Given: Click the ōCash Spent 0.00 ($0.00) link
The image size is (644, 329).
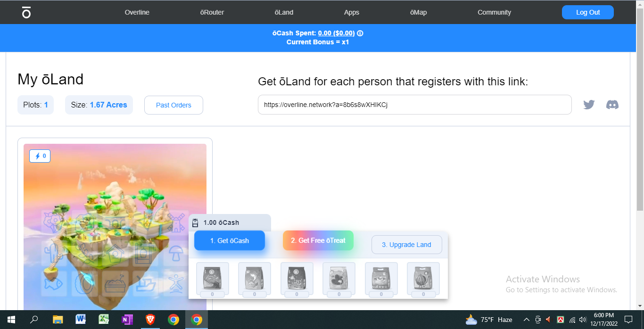Looking at the screenshot, I should click(x=336, y=33).
